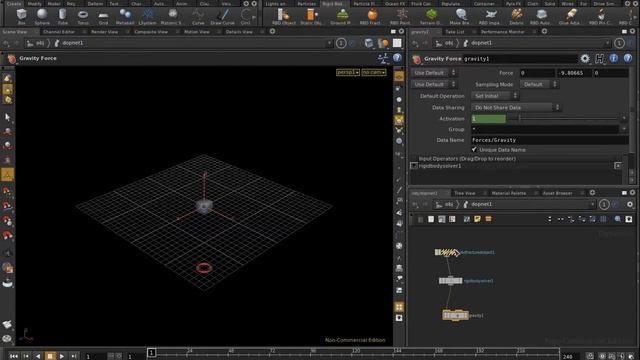The image size is (640, 360).
Task: Toggle the parameter pane pin button
Action: click(619, 43)
